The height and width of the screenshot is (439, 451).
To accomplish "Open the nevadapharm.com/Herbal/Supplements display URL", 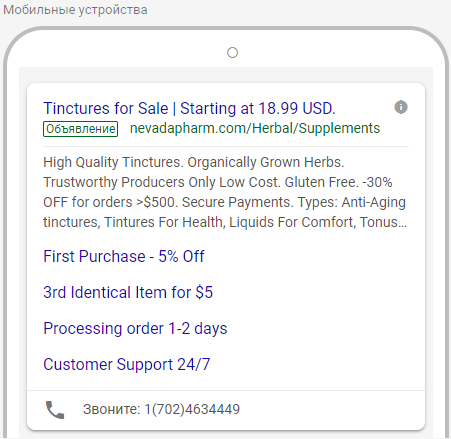I will click(255, 128).
